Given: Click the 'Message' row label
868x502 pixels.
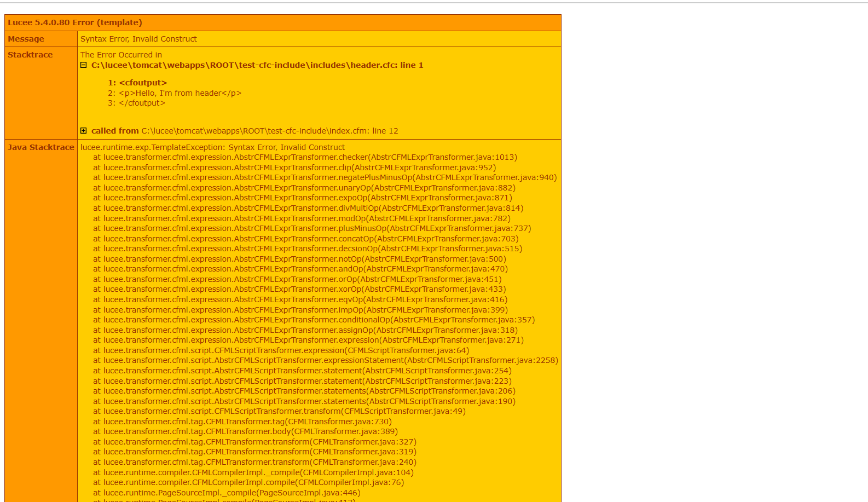Looking at the screenshot, I should coord(26,39).
